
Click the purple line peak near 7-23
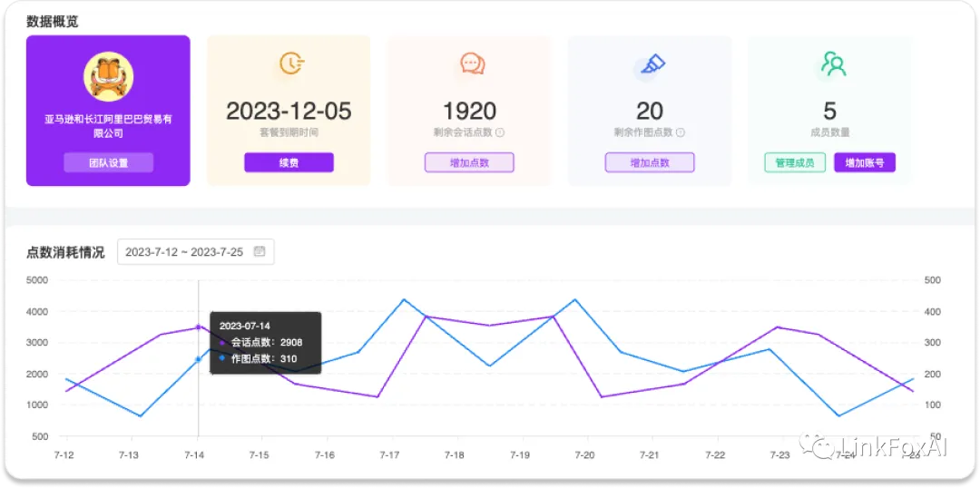click(x=777, y=327)
